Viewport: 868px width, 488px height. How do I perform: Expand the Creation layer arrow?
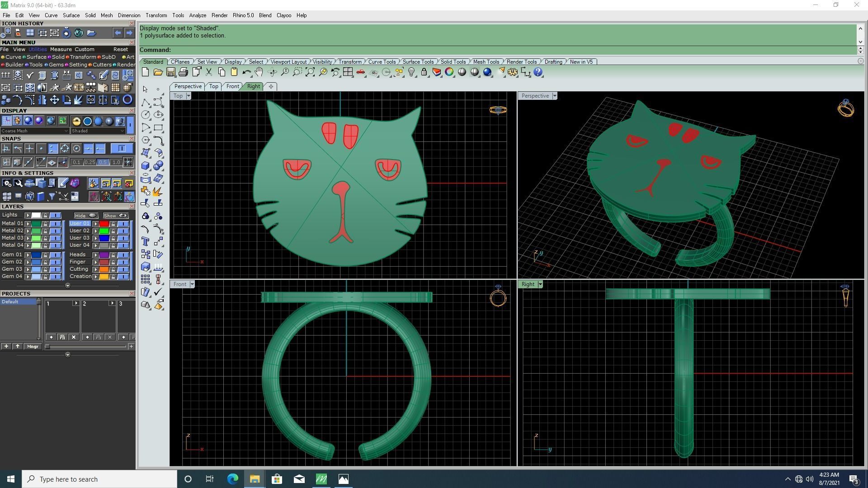pos(96,277)
